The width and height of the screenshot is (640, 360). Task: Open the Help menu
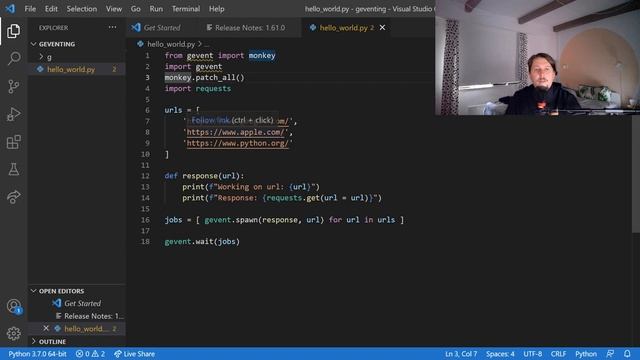pos(216,9)
